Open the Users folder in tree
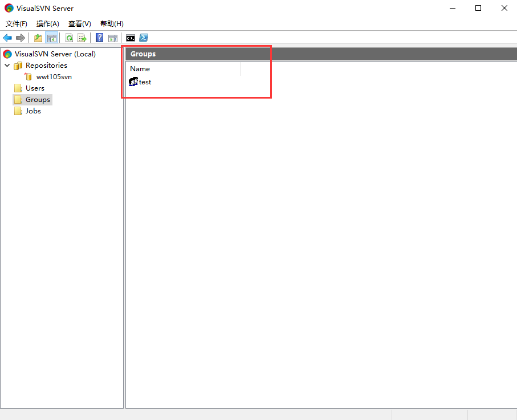Viewport: 517px width, 420px height. [x=35, y=88]
